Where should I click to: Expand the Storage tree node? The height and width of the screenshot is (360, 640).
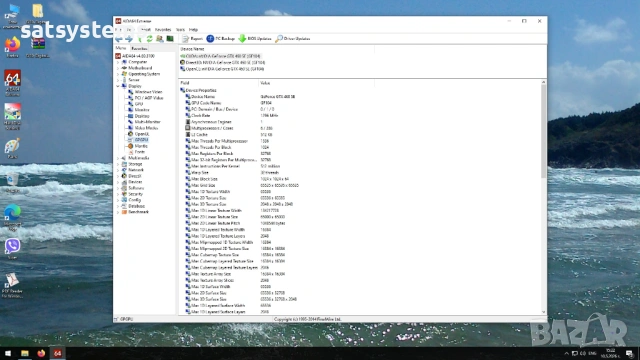[118, 164]
